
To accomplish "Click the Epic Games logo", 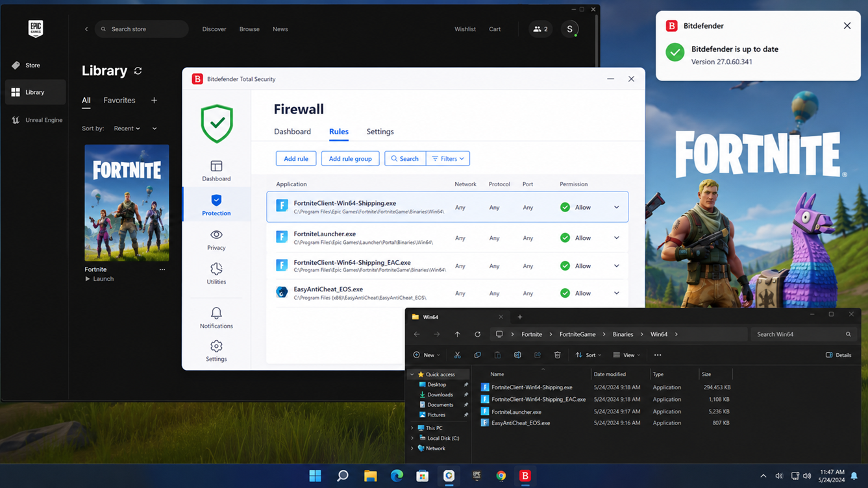I will [x=36, y=29].
